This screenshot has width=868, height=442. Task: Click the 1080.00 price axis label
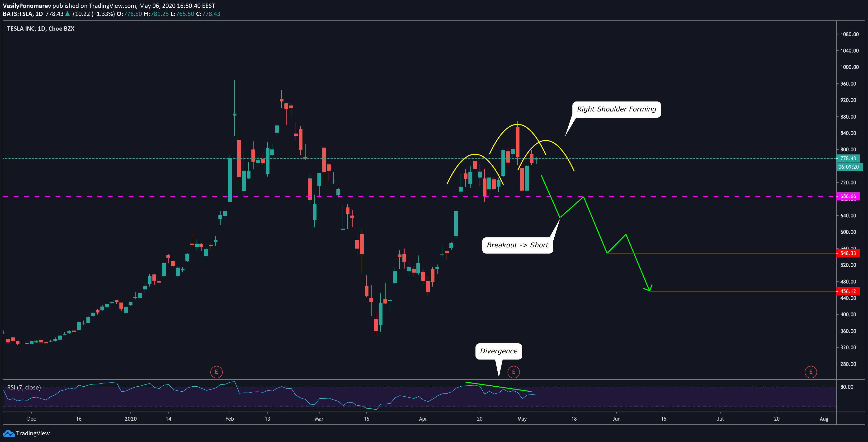(x=849, y=34)
